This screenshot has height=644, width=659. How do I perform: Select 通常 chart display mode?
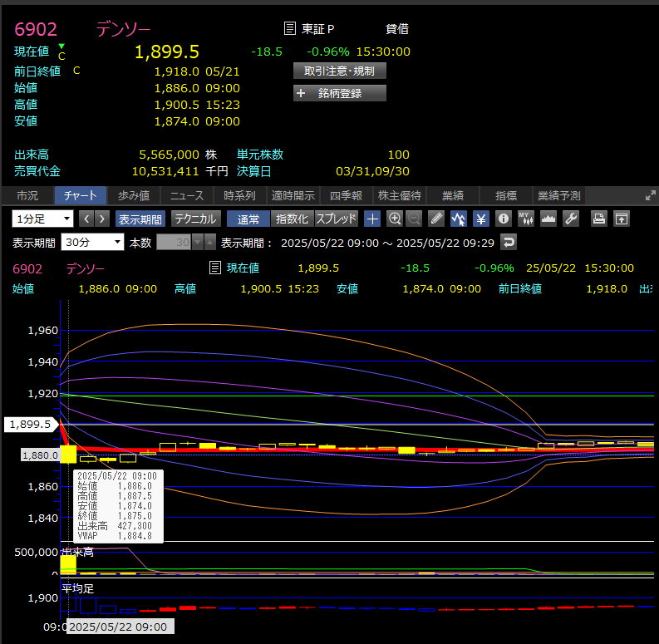tap(248, 219)
